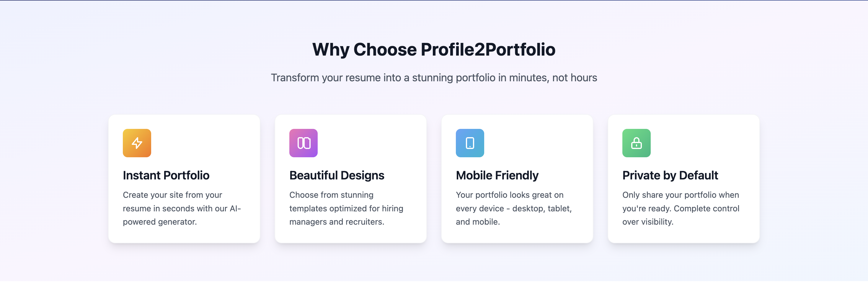The height and width of the screenshot is (282, 868).
Task: Click the text mentioning AI-powered generator
Action: pyautogui.click(x=182, y=208)
